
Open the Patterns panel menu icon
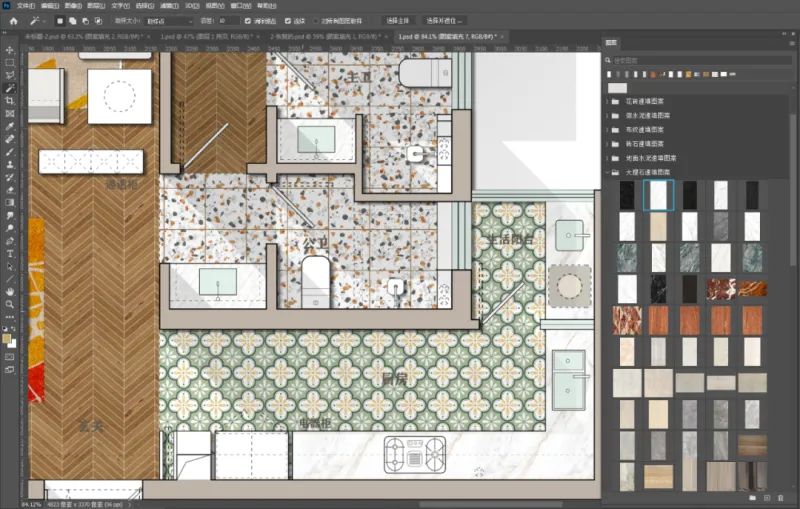(791, 44)
